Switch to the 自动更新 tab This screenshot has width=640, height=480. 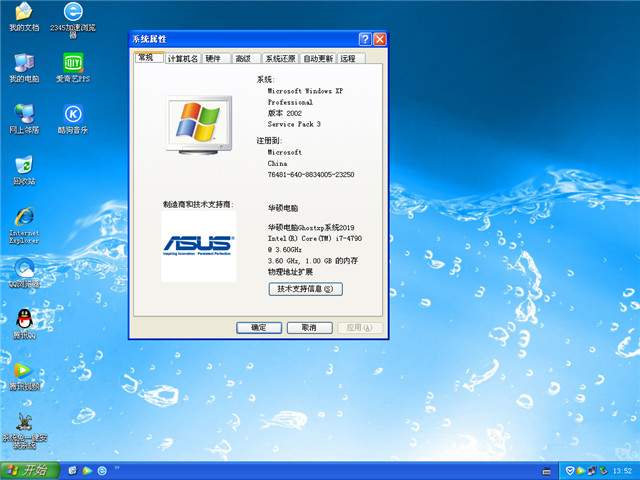(x=318, y=59)
